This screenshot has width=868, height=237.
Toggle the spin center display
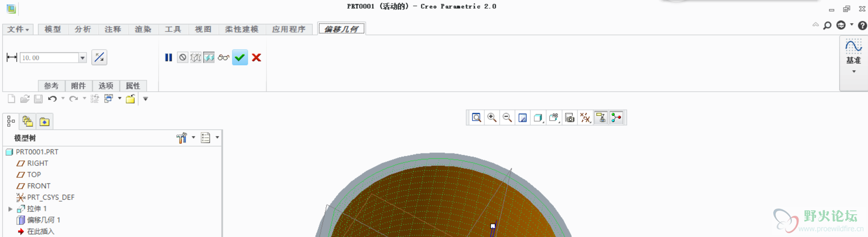(x=616, y=118)
